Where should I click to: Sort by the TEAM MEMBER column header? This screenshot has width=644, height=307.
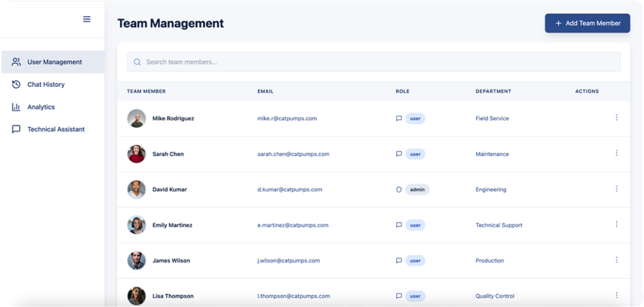[x=146, y=91]
